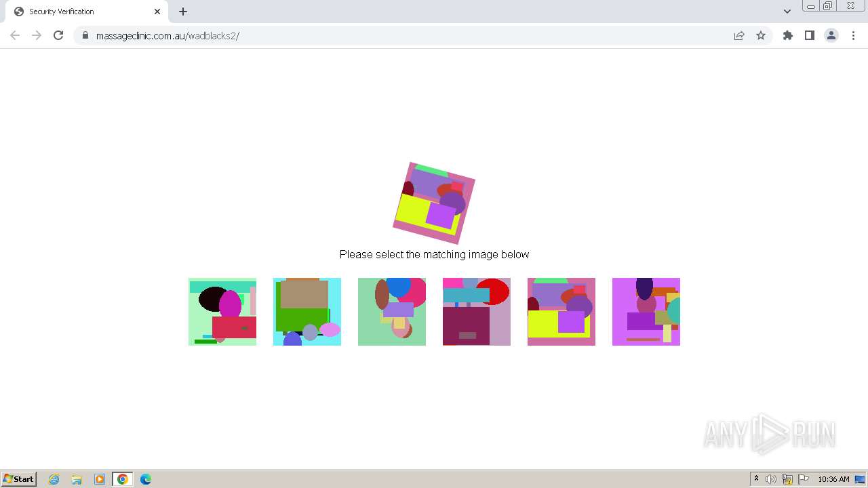
Task: Bookmark this tab with the star
Action: tap(761, 35)
